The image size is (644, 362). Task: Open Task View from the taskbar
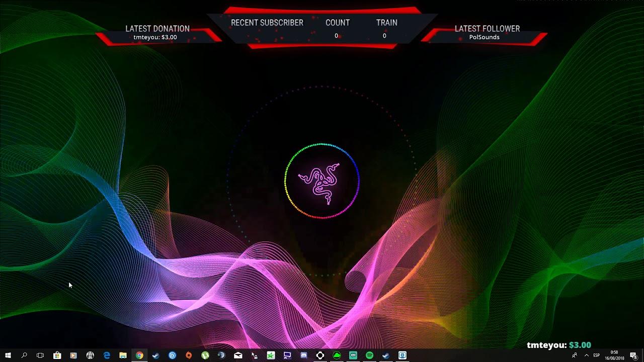pyautogui.click(x=40, y=355)
